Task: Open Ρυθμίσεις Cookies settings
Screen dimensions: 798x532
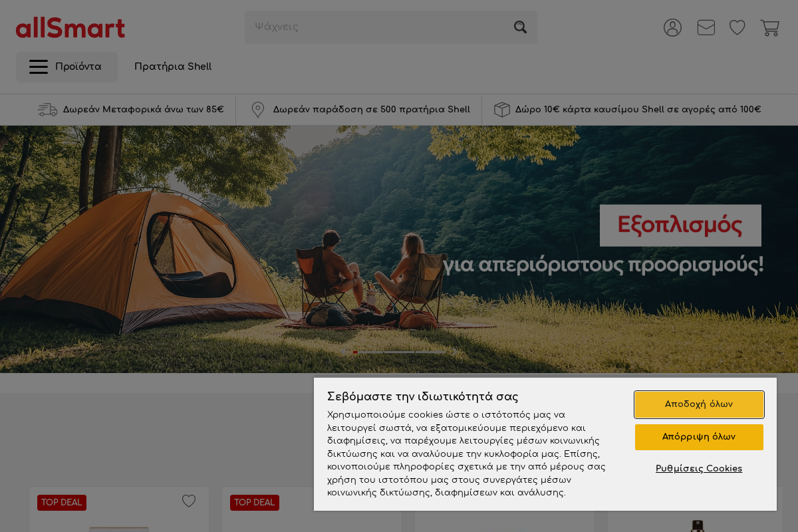Action: click(699, 469)
